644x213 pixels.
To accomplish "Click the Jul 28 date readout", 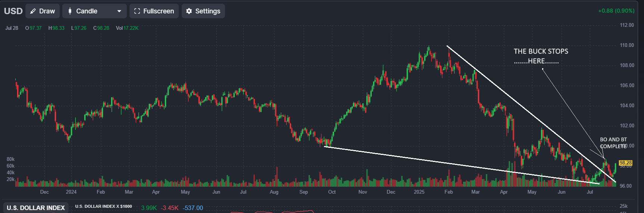I will tap(12, 28).
